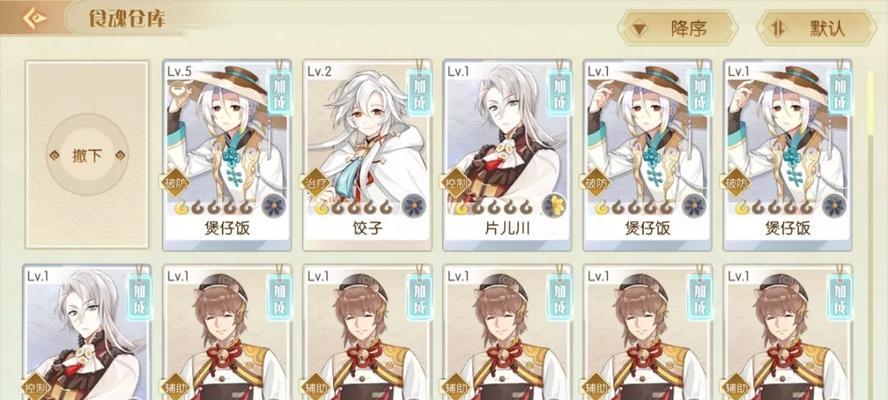888x400 pixels.
Task: Click the 加成 tag on 片儿川 card
Action: coord(559,92)
